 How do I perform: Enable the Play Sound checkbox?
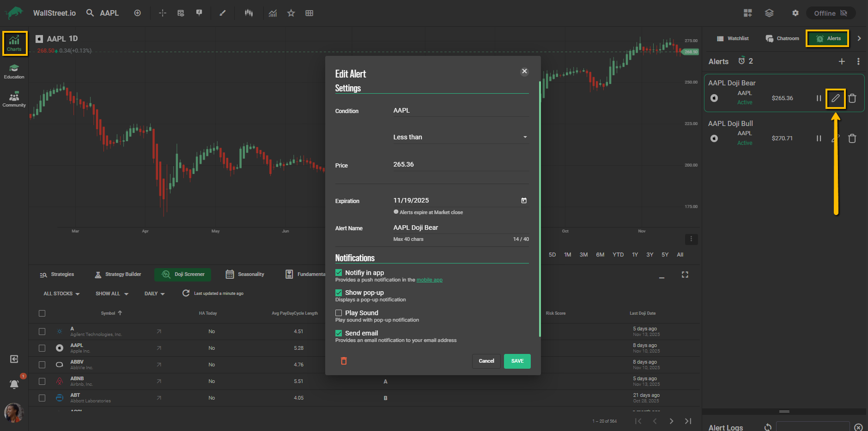coord(339,313)
